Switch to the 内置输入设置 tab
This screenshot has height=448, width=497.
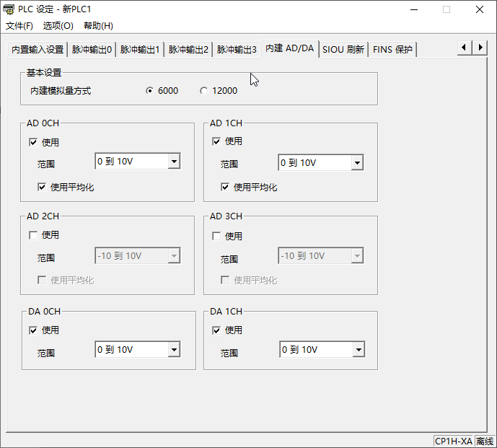coord(38,50)
